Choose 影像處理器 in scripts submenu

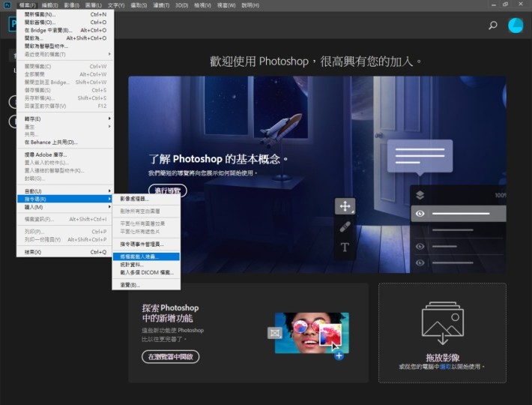coord(146,199)
